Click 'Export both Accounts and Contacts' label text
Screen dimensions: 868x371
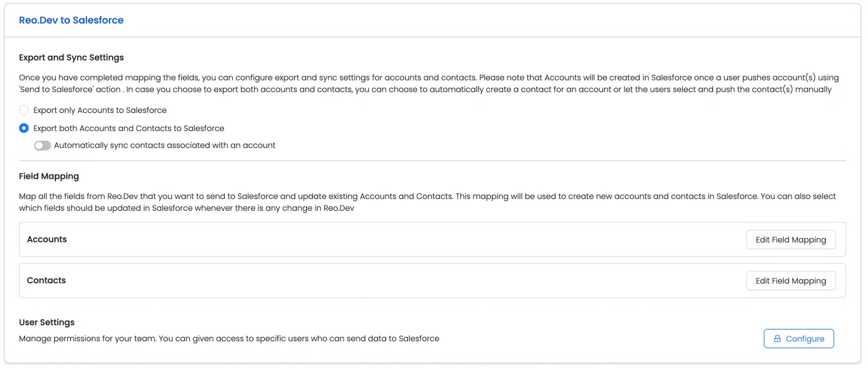pyautogui.click(x=129, y=128)
